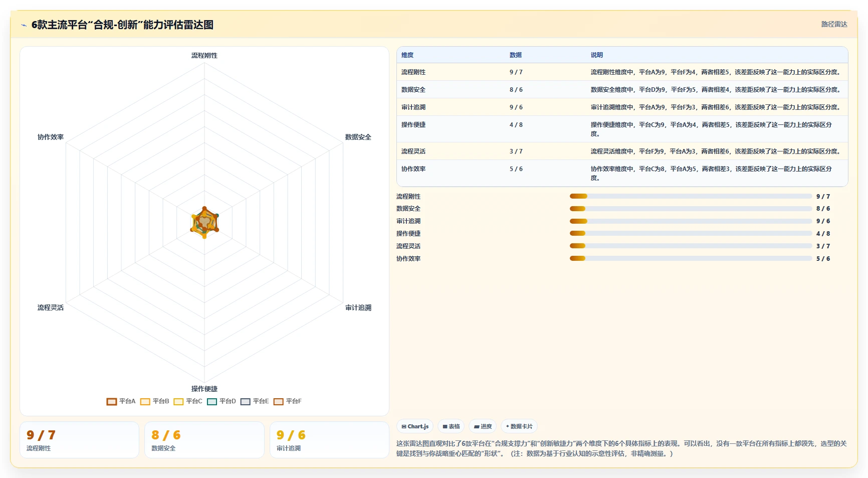Screen dimensions: 868x478
Task: Toggle 平台E legend swatch in radar chart
Action: pos(246,401)
